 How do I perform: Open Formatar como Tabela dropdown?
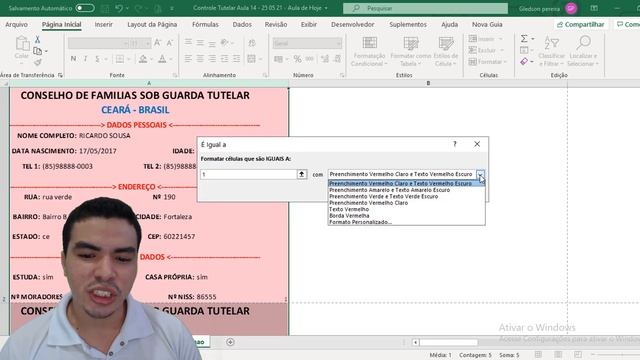411,51
